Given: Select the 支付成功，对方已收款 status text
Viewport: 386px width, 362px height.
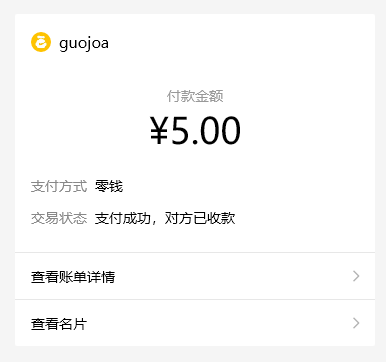Looking at the screenshot, I should point(165,218).
